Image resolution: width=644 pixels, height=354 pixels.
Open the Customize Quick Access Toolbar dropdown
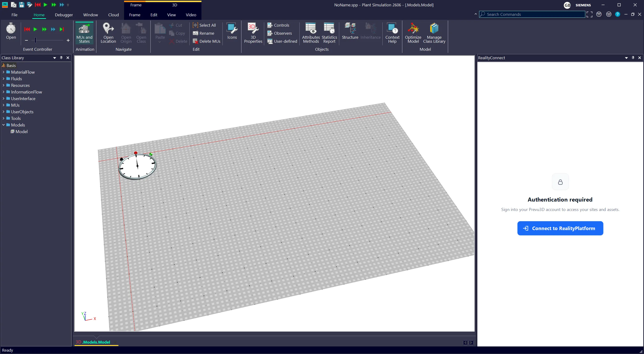pyautogui.click(x=68, y=5)
